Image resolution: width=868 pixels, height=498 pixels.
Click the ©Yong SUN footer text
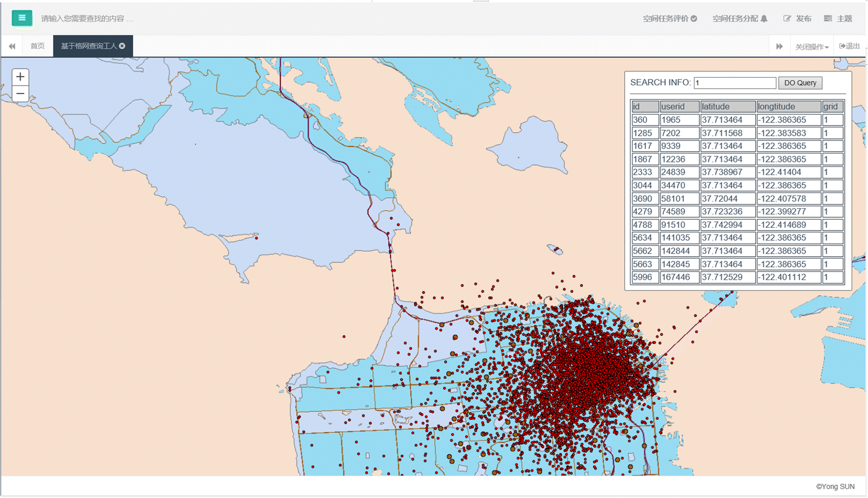click(x=835, y=487)
